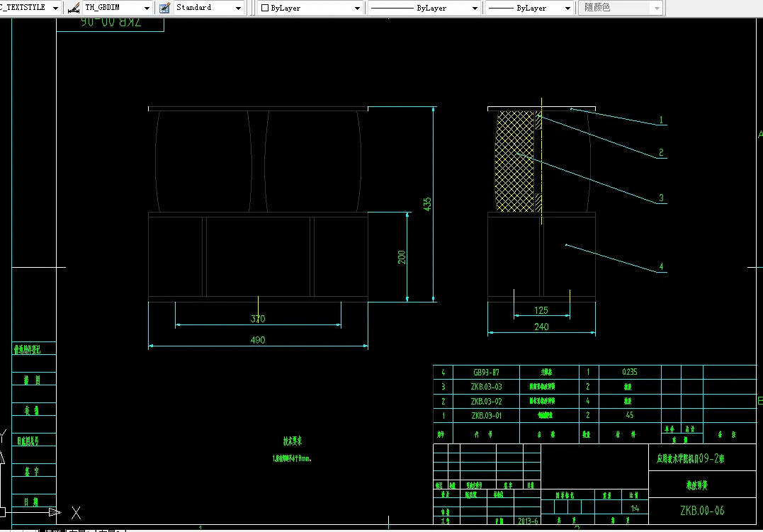Click the mirrored ZKB.00-06 label at top-left
Viewport: 763px width, 532px height.
point(111,22)
